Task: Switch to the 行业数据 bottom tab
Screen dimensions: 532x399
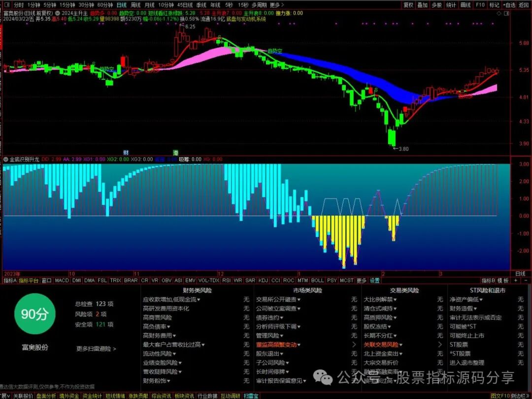Action: tap(207, 396)
